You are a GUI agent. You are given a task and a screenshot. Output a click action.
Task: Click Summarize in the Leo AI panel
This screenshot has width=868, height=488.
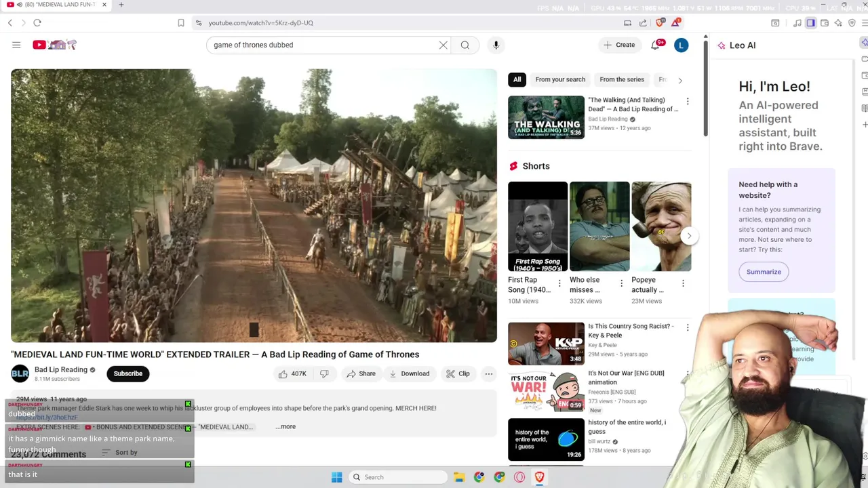(764, 272)
